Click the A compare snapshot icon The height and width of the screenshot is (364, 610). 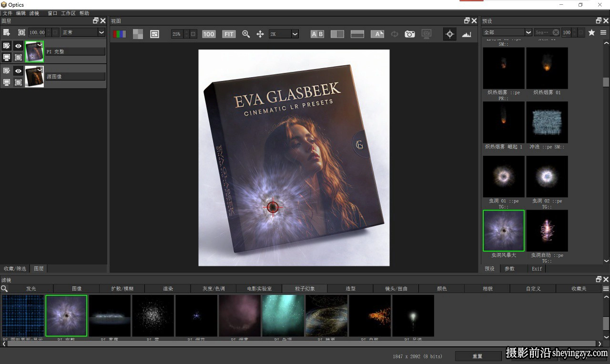point(377,34)
